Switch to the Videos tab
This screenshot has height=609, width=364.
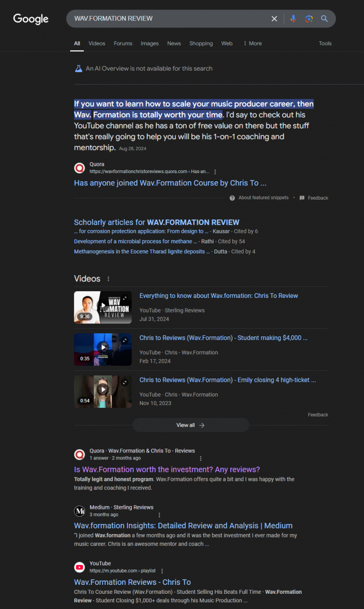pyautogui.click(x=97, y=43)
